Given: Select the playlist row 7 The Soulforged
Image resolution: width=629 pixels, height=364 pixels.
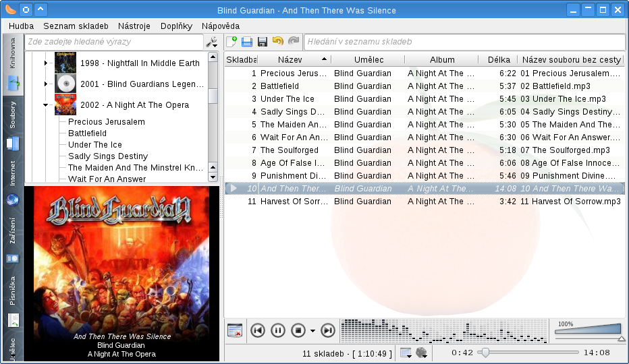Looking at the screenshot, I should [425, 150].
